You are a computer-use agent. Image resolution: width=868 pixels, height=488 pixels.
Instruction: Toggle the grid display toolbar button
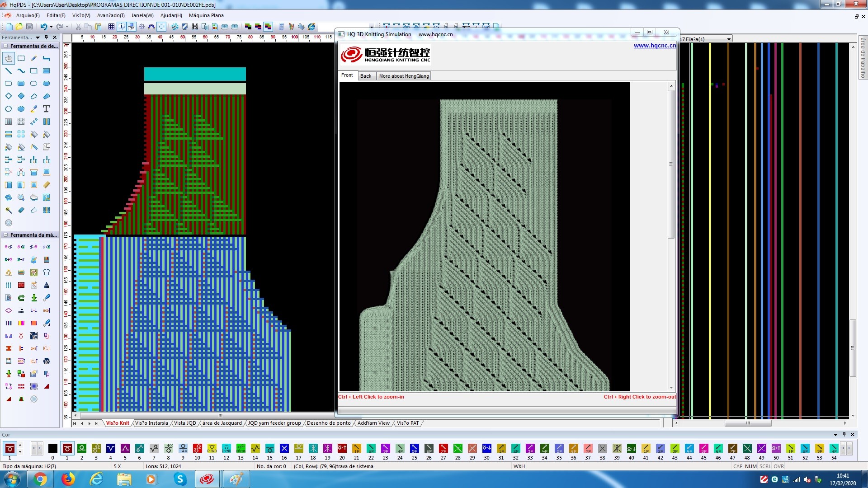click(111, 27)
